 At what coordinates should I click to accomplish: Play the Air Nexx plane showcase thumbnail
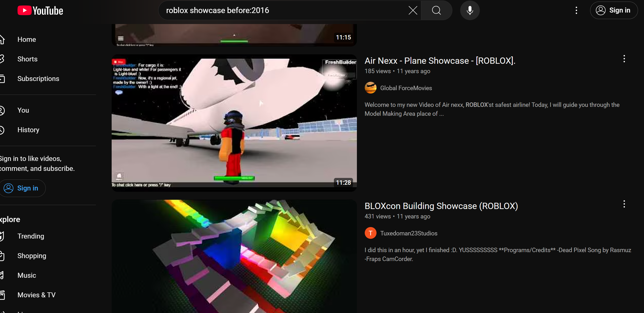pos(234,123)
